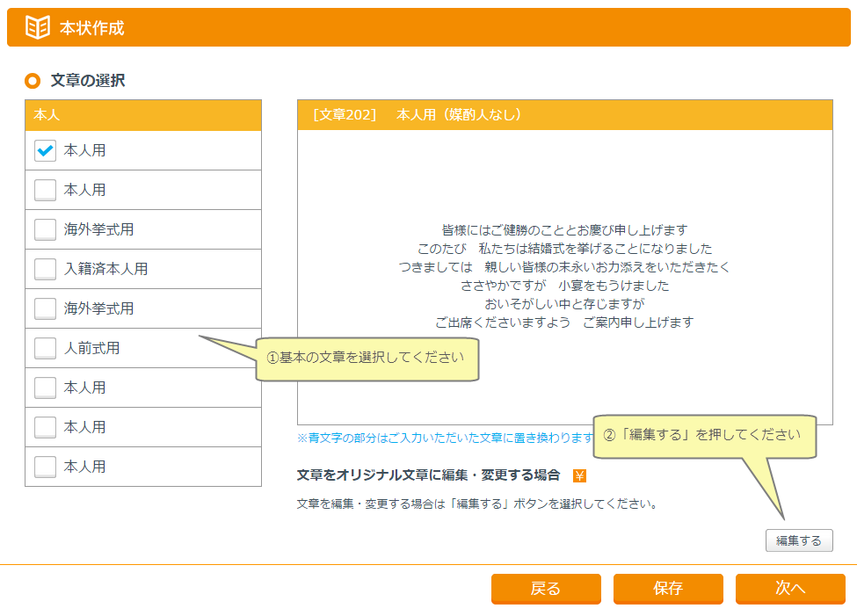This screenshot has width=857, height=616.
Task: Check the last 本人用 checkbox in list
Action: (46, 467)
